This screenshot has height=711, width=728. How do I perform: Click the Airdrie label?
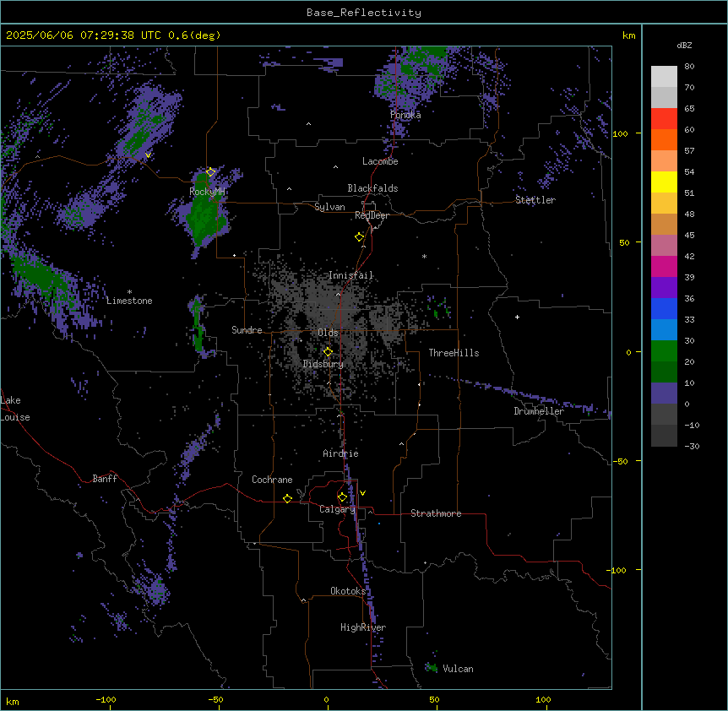click(340, 454)
